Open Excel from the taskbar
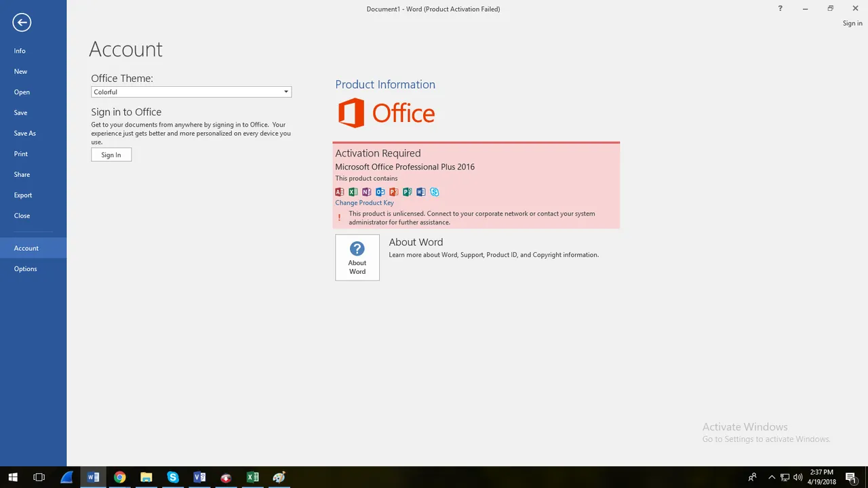The width and height of the screenshot is (868, 488). [x=252, y=477]
